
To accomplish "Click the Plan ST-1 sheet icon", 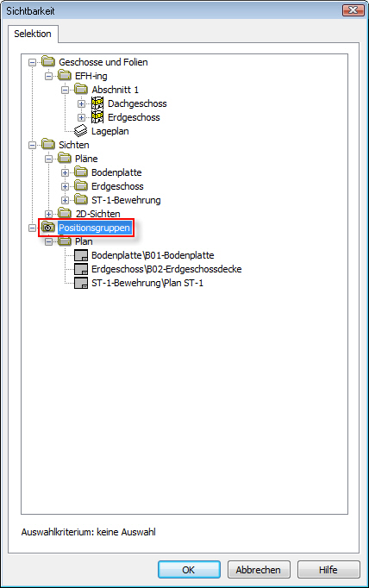I will [x=81, y=283].
